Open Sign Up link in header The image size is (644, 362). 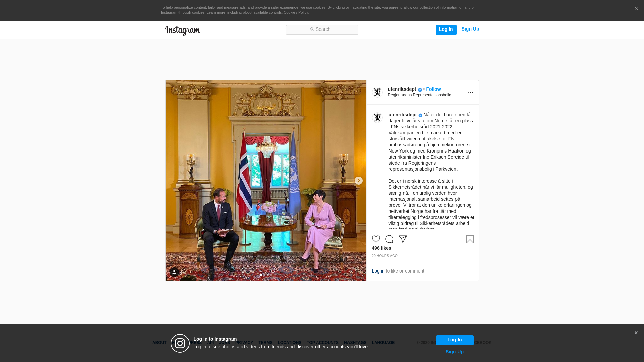coord(470,29)
